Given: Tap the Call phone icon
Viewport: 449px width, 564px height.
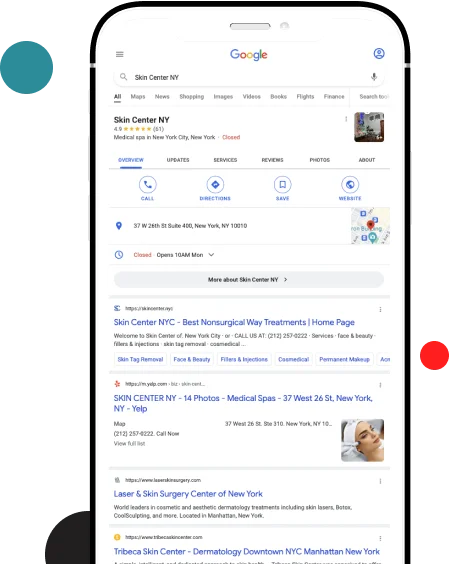Looking at the screenshot, I should click(148, 185).
